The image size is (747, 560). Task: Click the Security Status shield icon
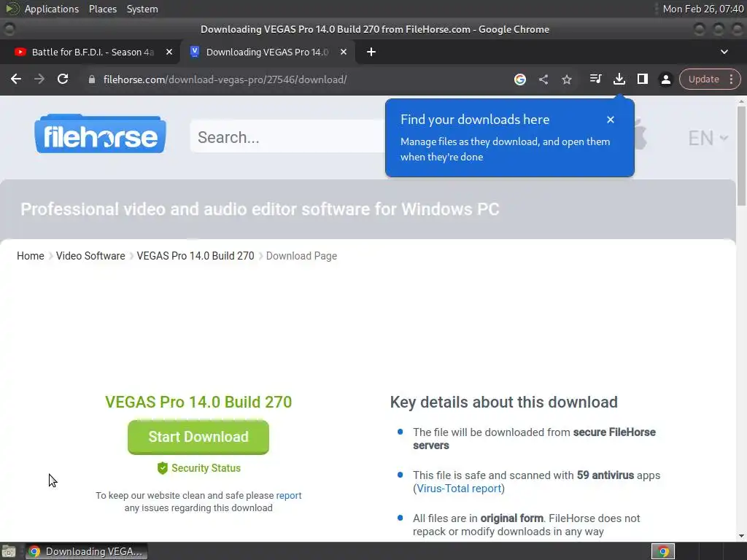tap(163, 468)
